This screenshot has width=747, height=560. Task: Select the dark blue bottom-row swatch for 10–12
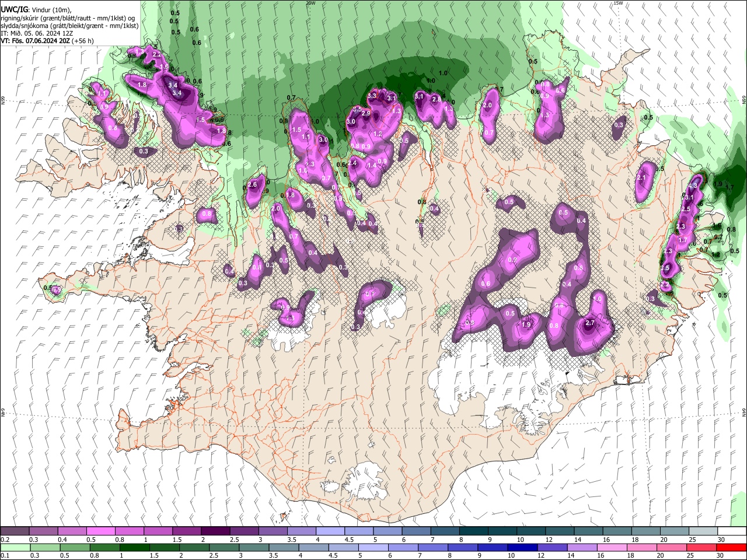pos(523,547)
